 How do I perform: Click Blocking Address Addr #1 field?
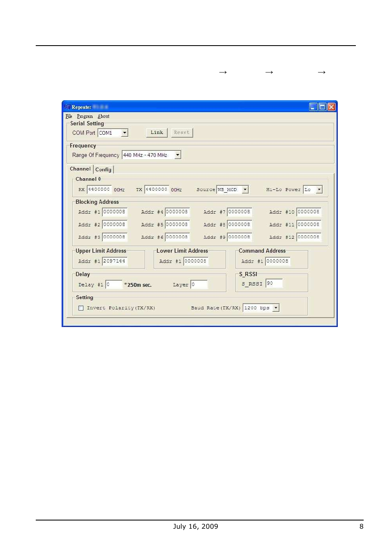coord(115,212)
